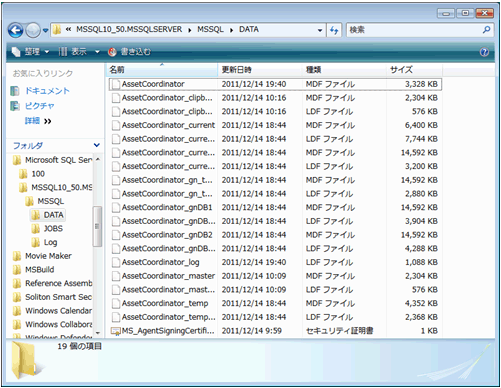Click the ピクチャ pictures icon
The height and width of the screenshot is (388, 501).
click(15, 106)
